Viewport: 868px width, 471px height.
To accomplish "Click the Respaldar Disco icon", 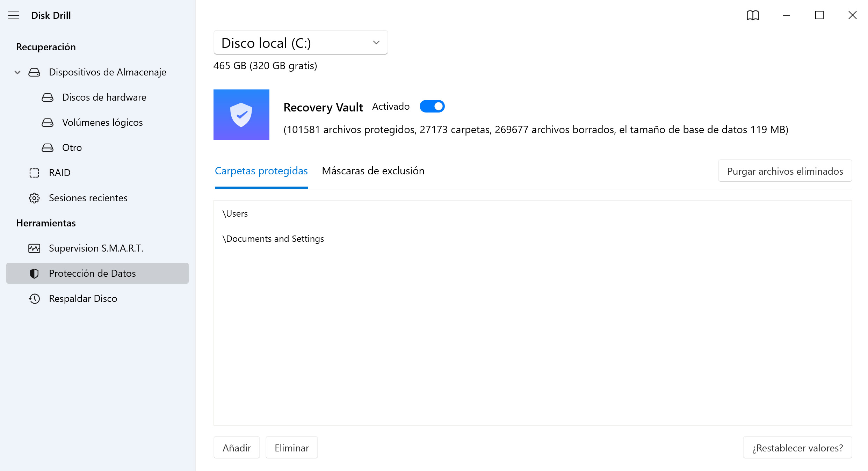I will coord(34,298).
